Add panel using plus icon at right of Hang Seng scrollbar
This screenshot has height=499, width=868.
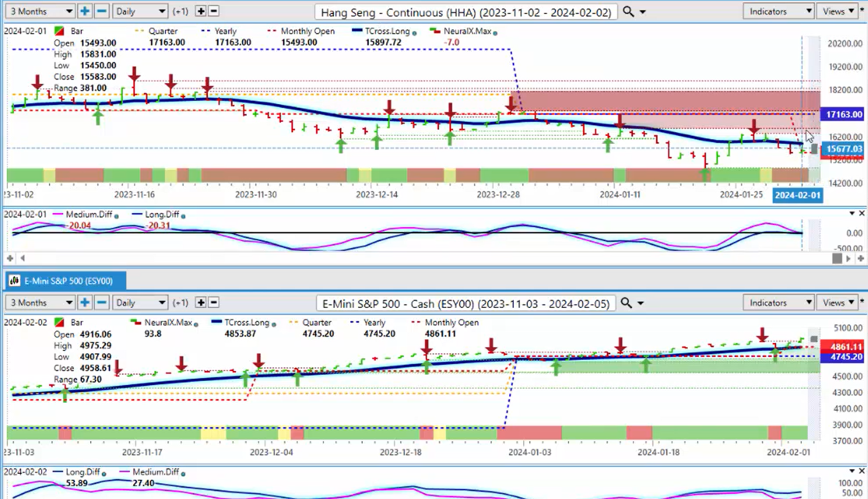859,258
